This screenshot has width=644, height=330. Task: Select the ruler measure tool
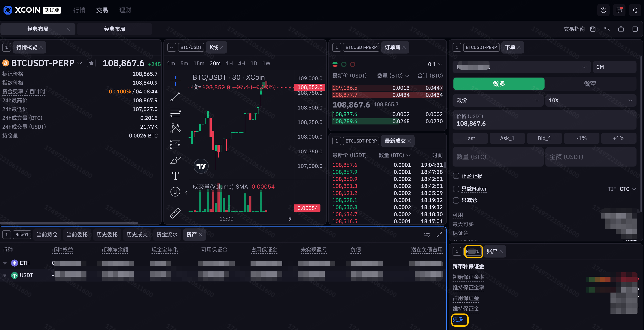175,213
